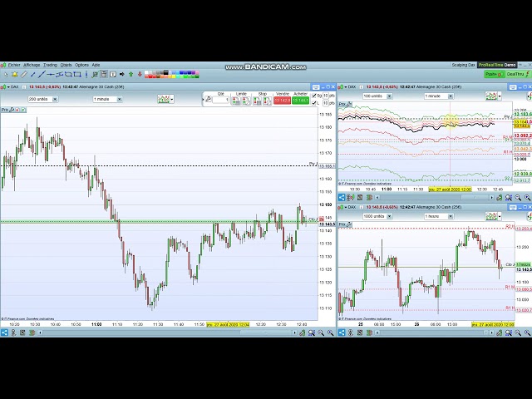Select the rectangle drawing tool
The height and width of the screenshot is (399, 532).
(x=77, y=74)
